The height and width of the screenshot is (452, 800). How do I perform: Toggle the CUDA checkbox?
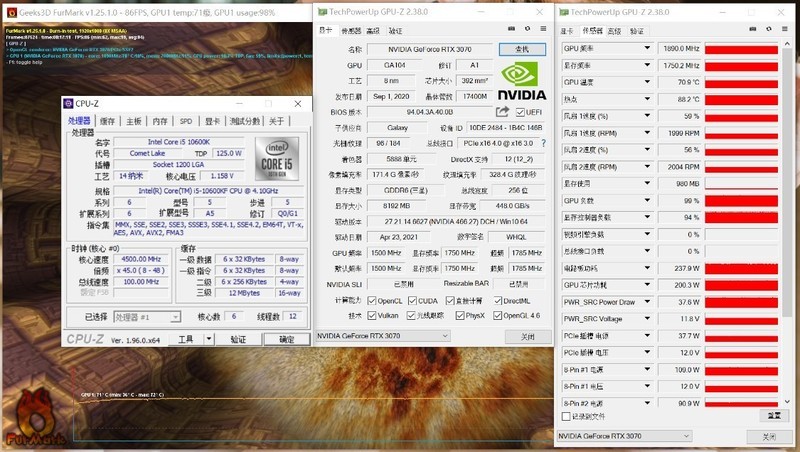click(x=412, y=300)
